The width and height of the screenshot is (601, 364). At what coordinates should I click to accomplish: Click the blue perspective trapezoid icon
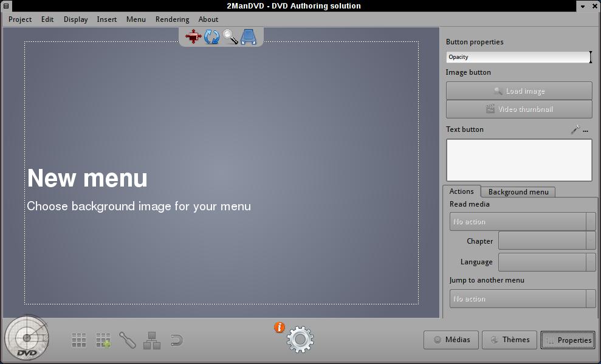249,37
